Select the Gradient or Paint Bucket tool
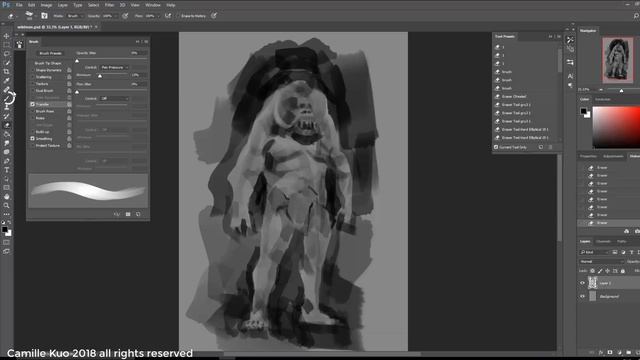Image resolution: width=640 pixels, height=360 pixels. point(7,134)
